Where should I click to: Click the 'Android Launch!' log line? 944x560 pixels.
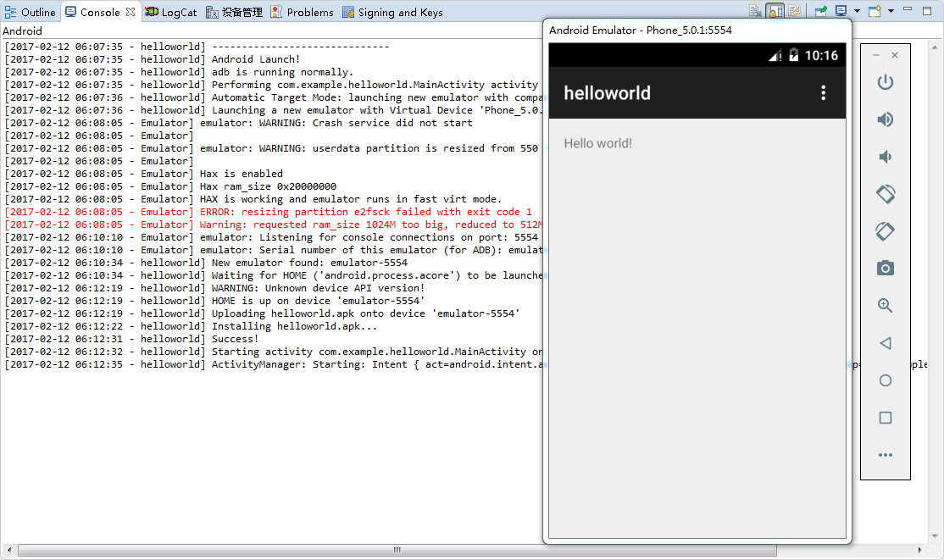(x=153, y=59)
